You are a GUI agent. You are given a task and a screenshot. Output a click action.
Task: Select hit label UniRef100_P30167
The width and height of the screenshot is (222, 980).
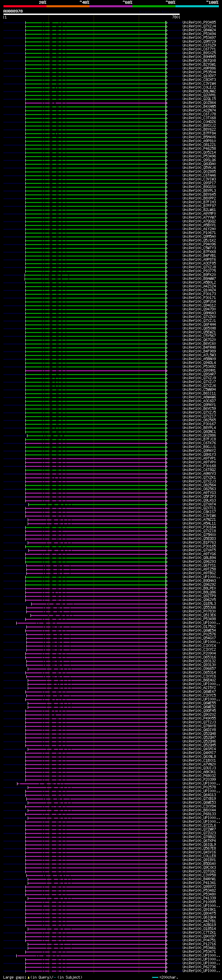tap(199, 424)
